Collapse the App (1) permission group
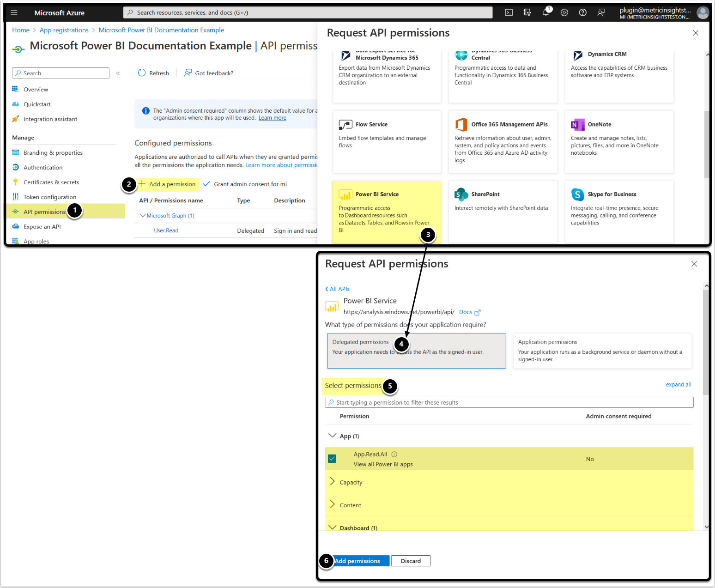 (332, 436)
